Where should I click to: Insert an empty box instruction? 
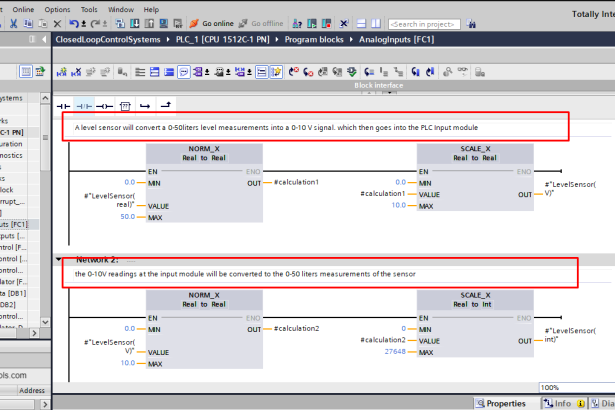pos(125,104)
